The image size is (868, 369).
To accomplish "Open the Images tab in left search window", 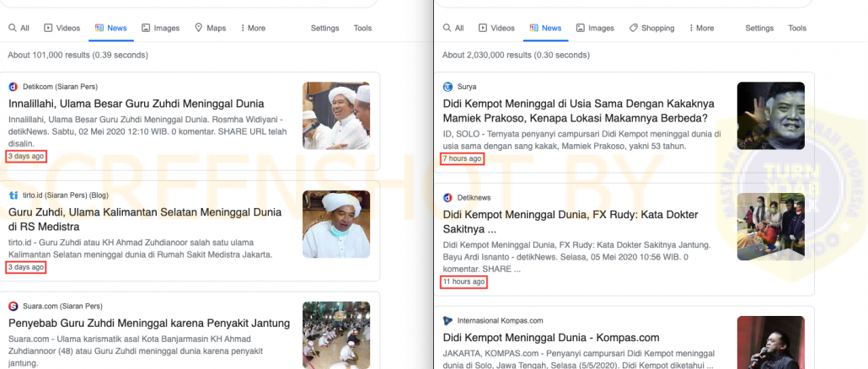I will [160, 28].
